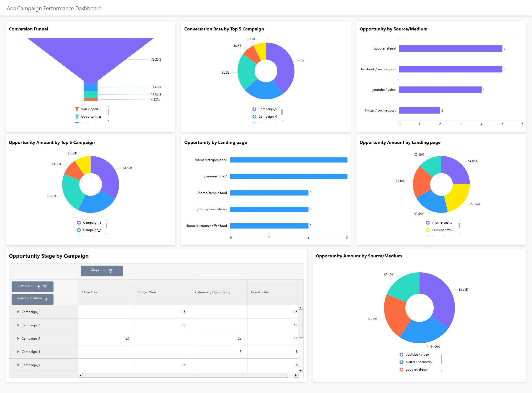This screenshot has height=393, width=532.
Task: Click the Campaign filter funnel icon
Action: coord(45,287)
